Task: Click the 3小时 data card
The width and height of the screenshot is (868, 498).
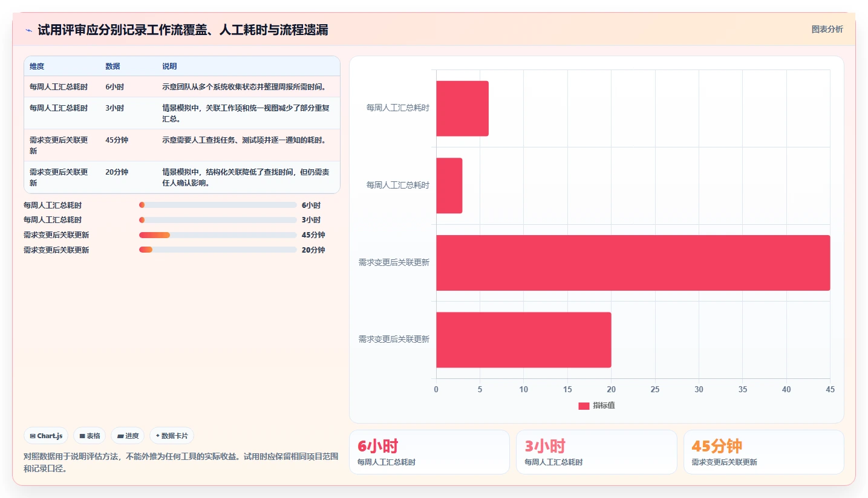Action: pyautogui.click(x=596, y=452)
